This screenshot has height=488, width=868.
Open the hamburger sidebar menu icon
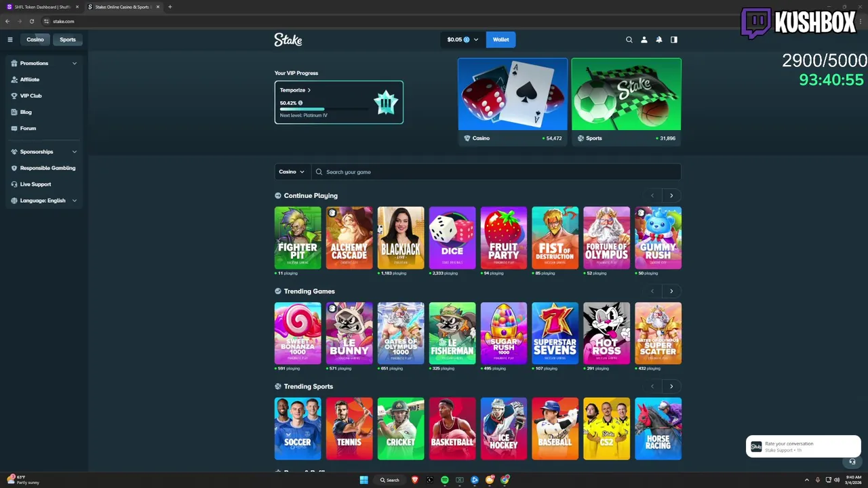pyautogui.click(x=10, y=39)
